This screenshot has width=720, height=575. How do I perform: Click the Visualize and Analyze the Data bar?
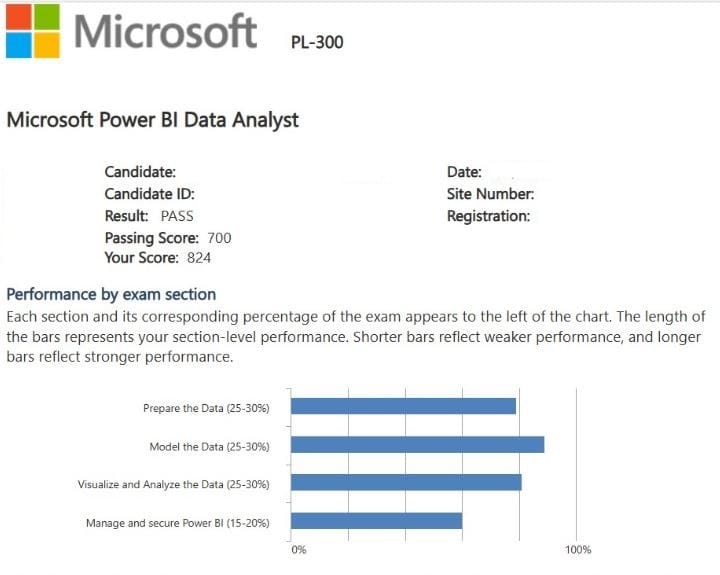[406, 483]
